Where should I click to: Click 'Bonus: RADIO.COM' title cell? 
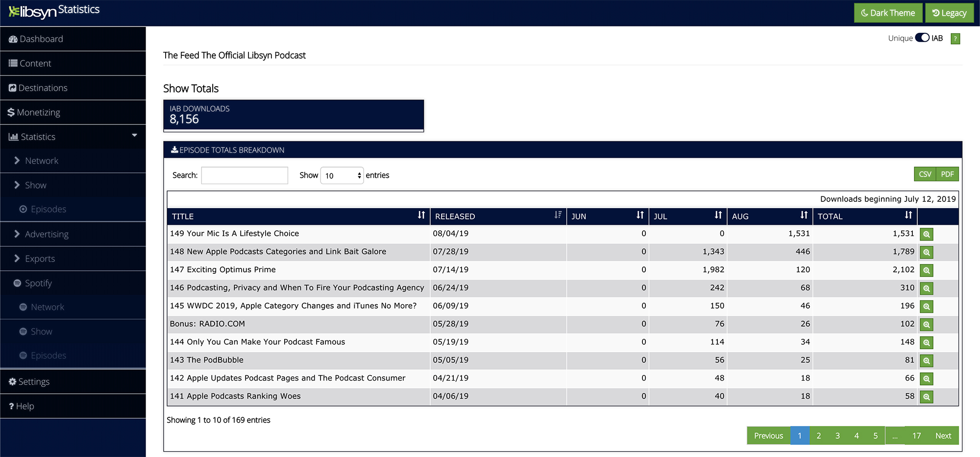pyautogui.click(x=298, y=324)
